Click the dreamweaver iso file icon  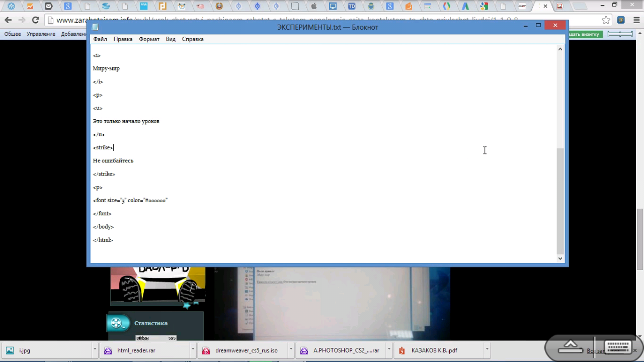coord(206,350)
